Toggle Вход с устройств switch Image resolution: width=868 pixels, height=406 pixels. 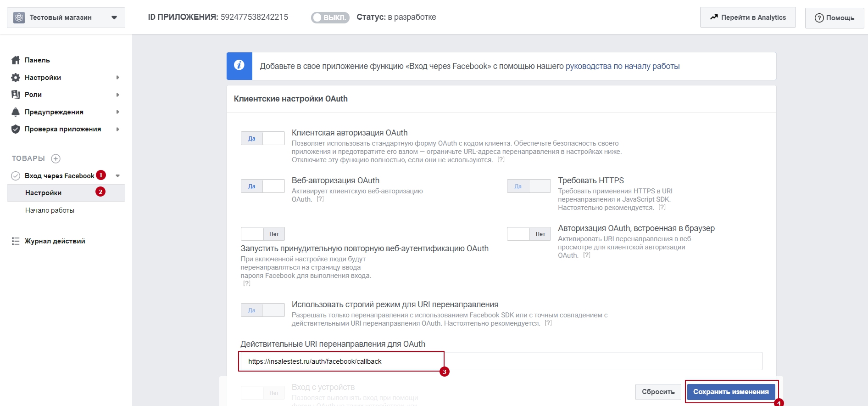tap(263, 393)
